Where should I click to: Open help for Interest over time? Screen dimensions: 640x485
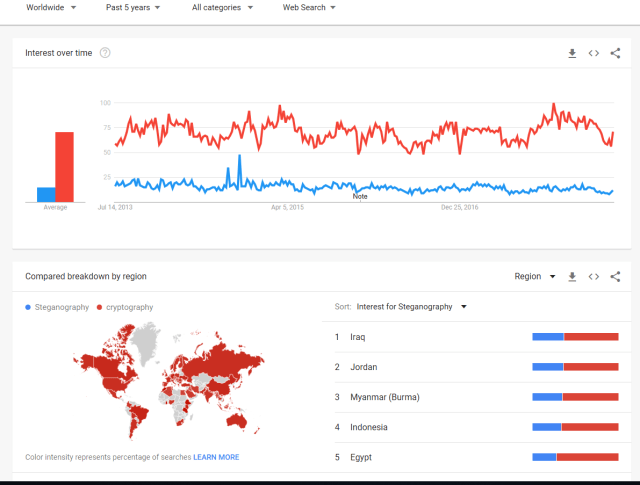point(105,53)
